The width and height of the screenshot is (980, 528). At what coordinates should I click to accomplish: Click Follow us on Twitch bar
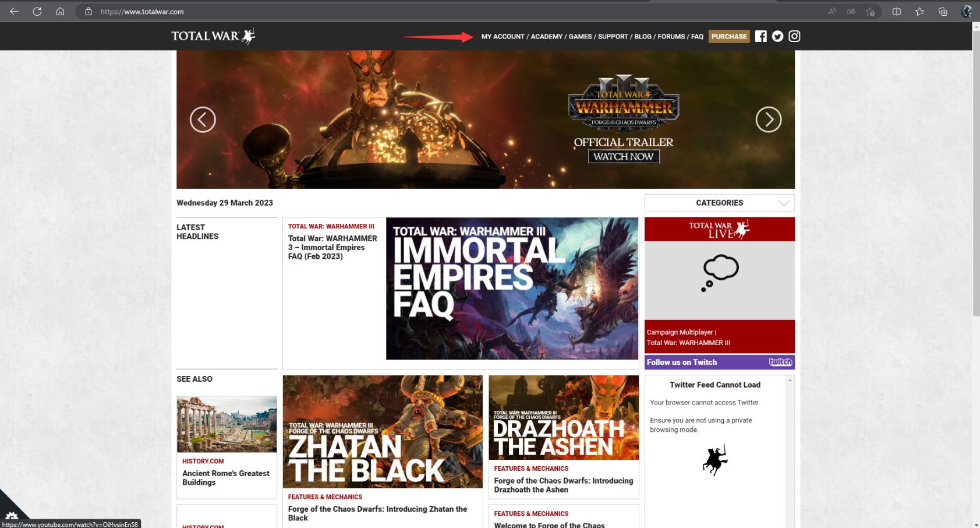coord(719,362)
